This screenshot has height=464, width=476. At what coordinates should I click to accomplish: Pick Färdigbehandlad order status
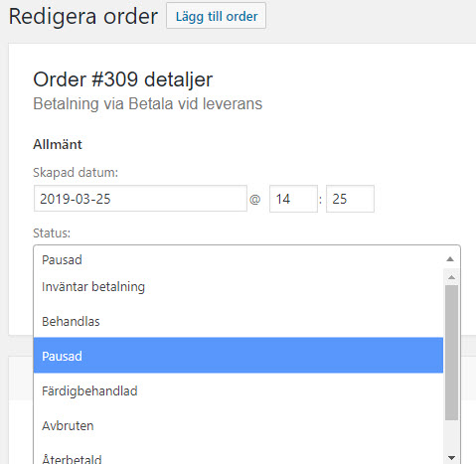(238, 390)
